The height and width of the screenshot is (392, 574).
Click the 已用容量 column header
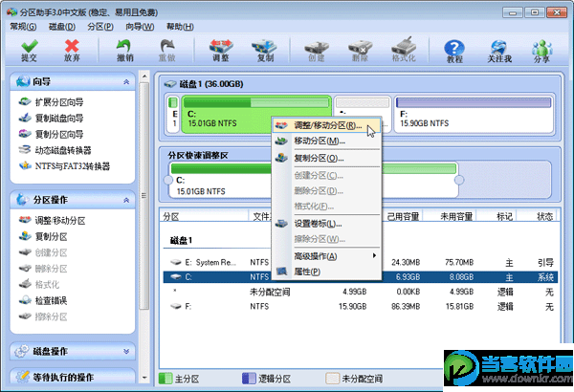point(402,216)
